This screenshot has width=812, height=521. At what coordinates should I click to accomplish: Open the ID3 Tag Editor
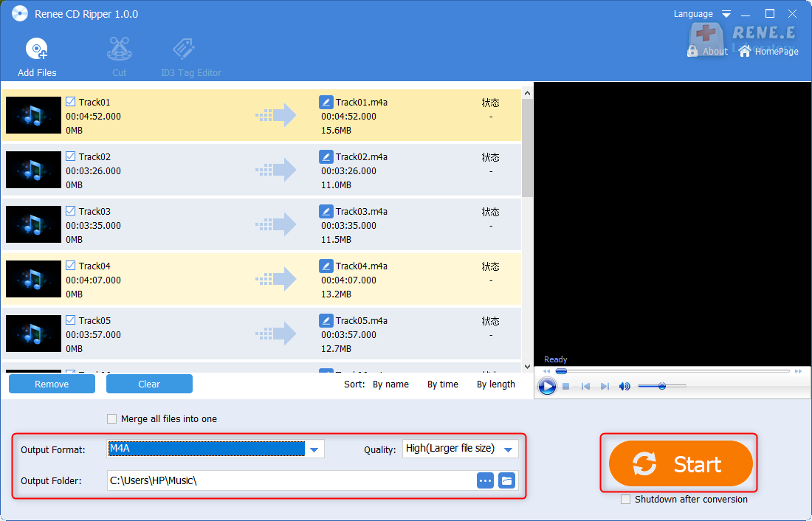click(183, 49)
